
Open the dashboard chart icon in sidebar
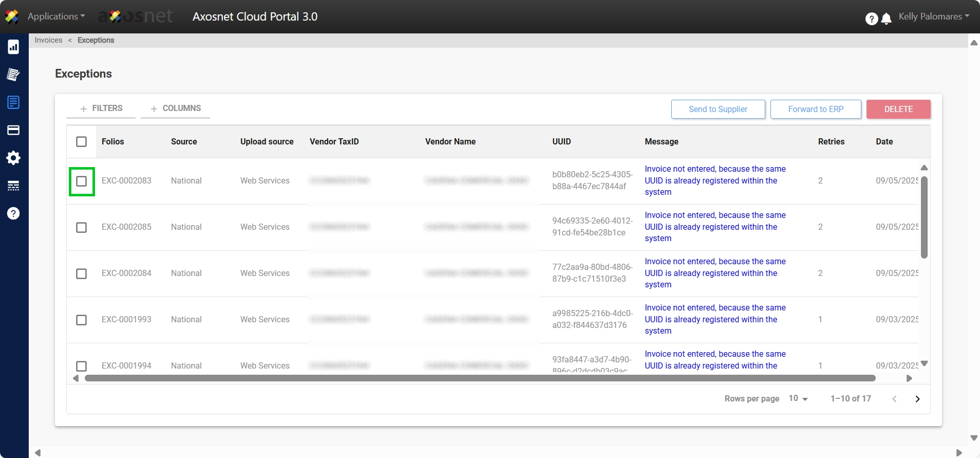coord(13,47)
